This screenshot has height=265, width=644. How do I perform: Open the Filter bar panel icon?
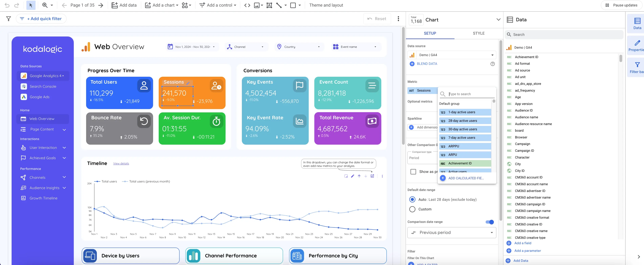pyautogui.click(x=637, y=67)
